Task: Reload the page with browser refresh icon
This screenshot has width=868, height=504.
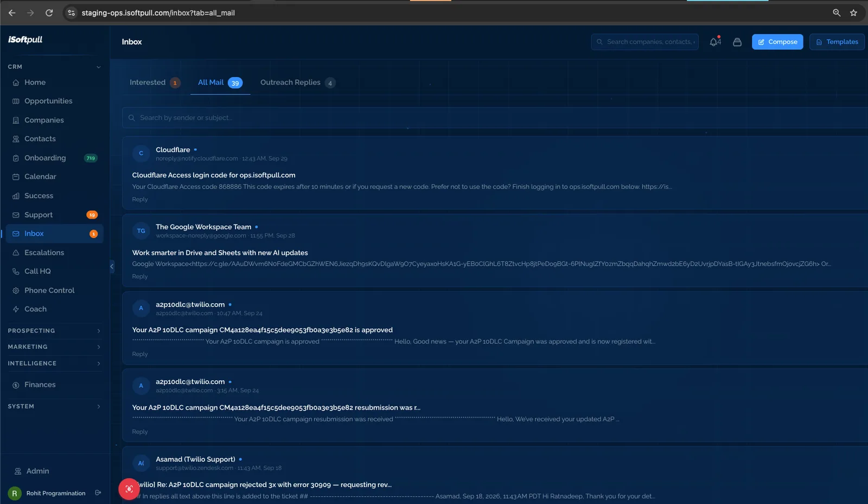Action: (49, 12)
